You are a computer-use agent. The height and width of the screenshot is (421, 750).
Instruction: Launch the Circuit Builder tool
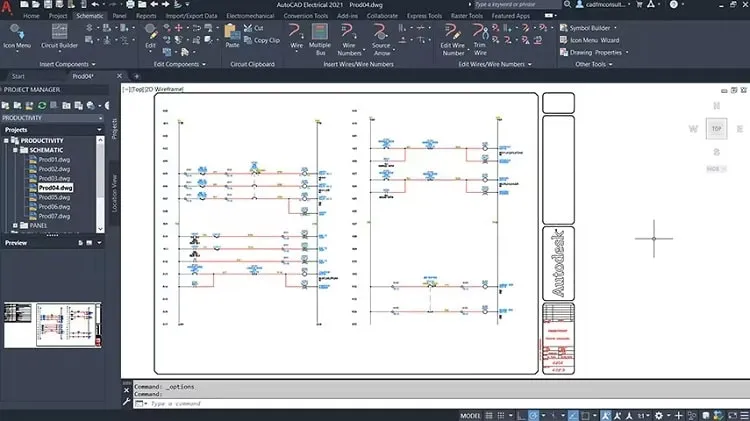tap(59, 36)
